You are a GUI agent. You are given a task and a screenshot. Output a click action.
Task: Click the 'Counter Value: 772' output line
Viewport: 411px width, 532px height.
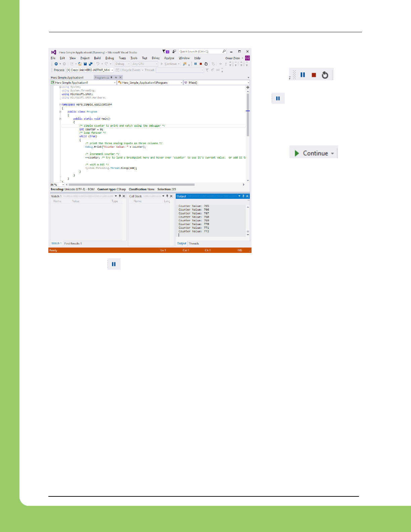coord(194,231)
